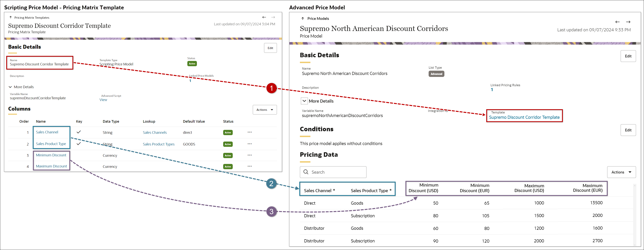This screenshot has width=644, height=250.
Task: Open the ellipsis menu on the Minimum Discount row
Action: [x=249, y=155]
